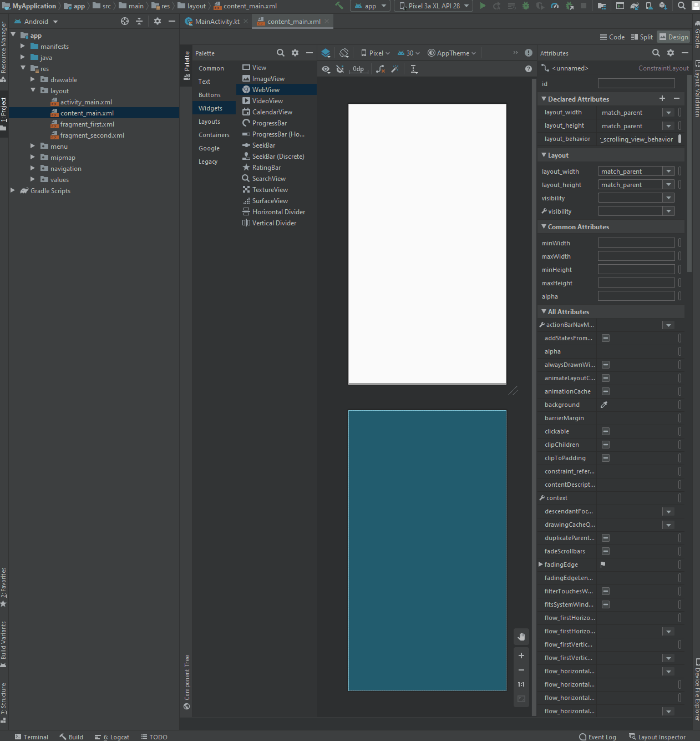Expand the fadingEdge attribute
The image size is (700, 741).
coord(541,564)
